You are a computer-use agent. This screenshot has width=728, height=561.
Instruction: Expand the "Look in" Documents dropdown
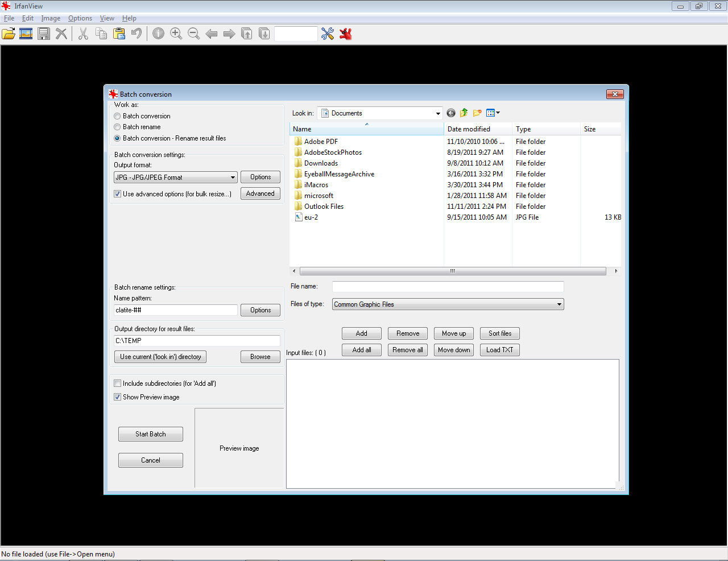click(x=380, y=113)
